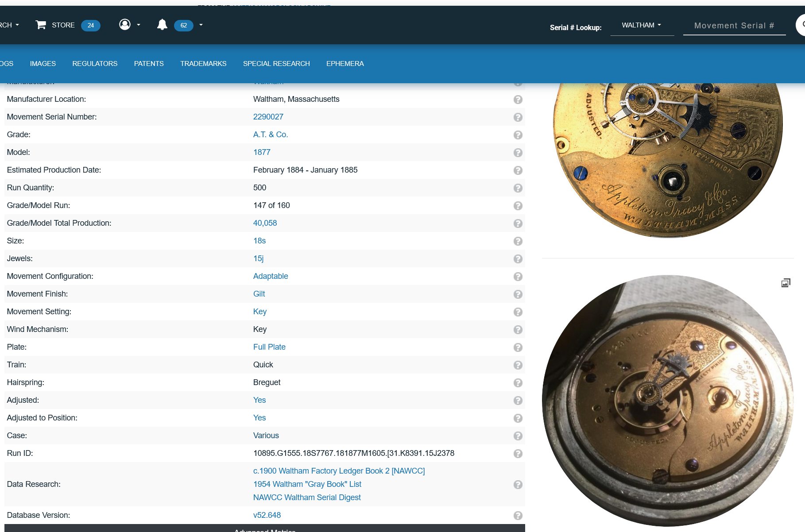The width and height of the screenshot is (805, 532).
Task: Open serial number 2290027 link
Action: 268,117
